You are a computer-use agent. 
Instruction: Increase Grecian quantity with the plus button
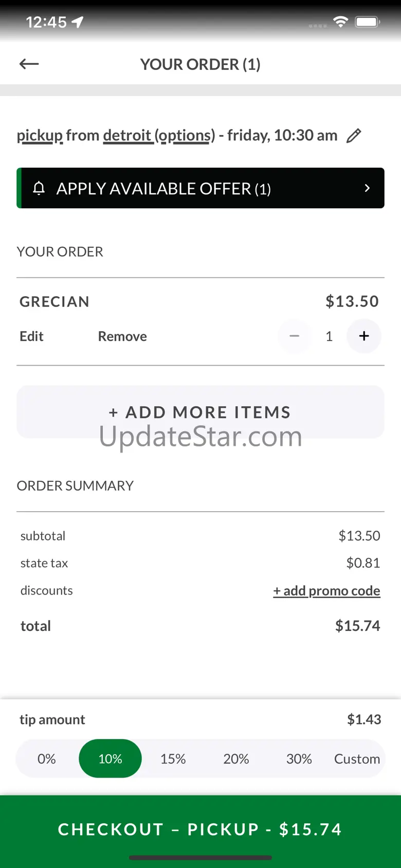(x=364, y=336)
